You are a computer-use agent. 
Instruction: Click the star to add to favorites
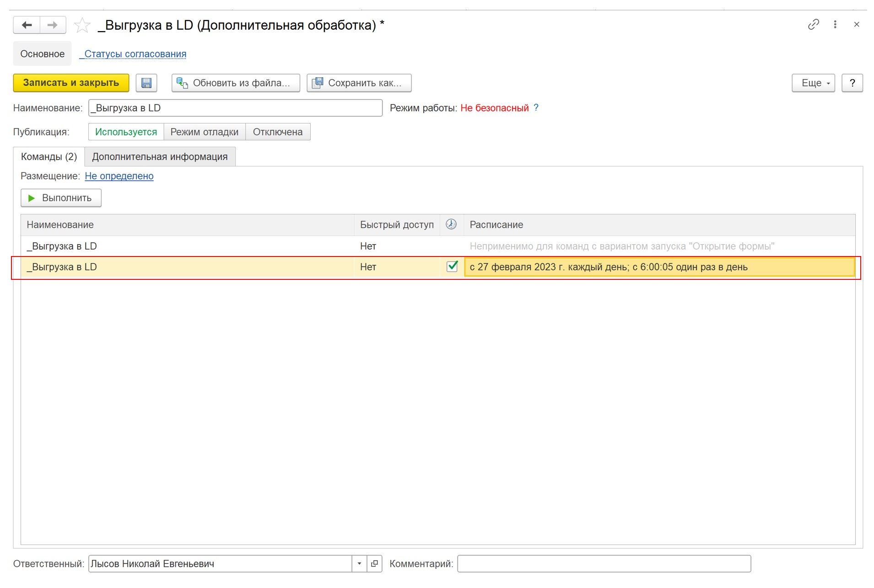pyautogui.click(x=81, y=25)
